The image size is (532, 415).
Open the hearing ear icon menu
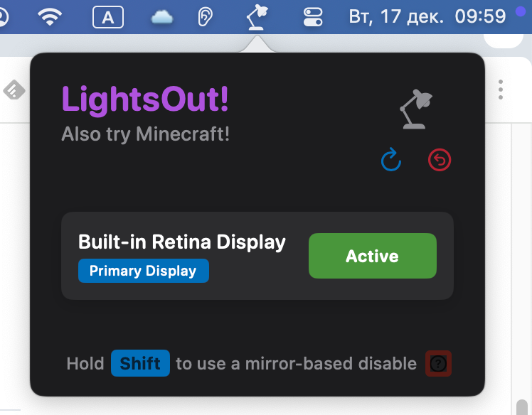205,17
